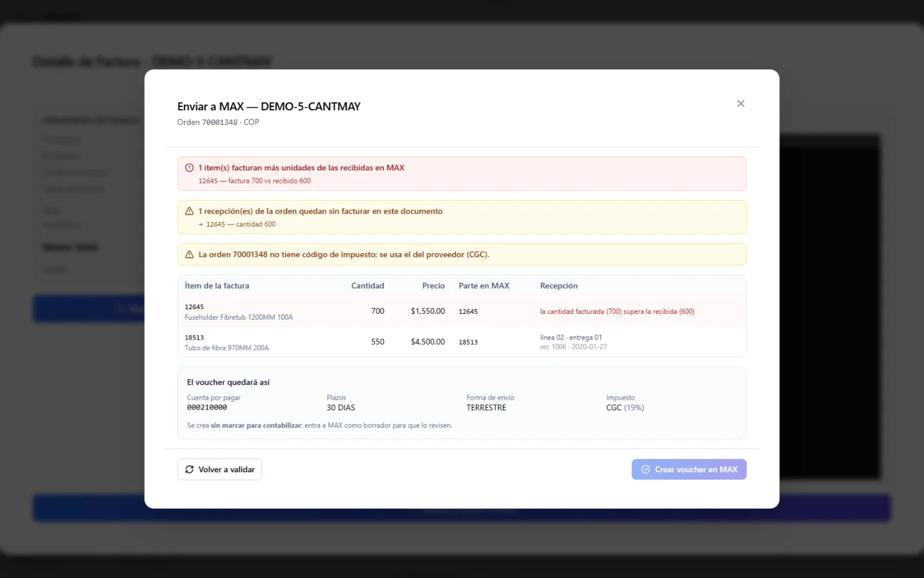Click quantity 550 in the table
Viewport: 924px width, 578px height.
[378, 342]
